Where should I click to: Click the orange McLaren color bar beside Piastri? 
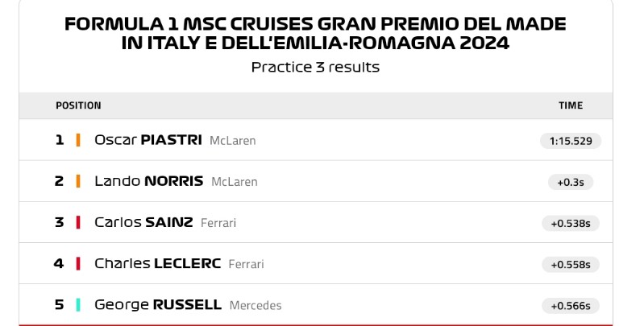click(x=78, y=140)
